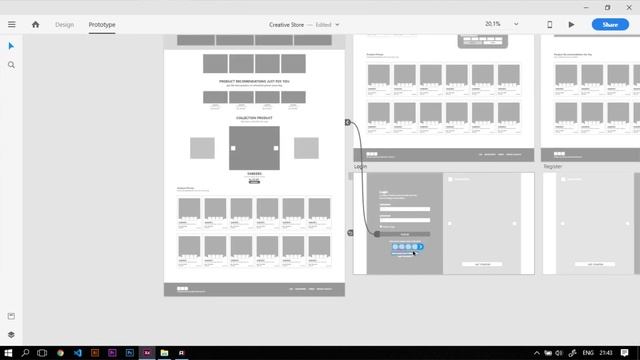Click right slider dot in Login artboard panel
The width and height of the screenshot is (640, 360).
click(514, 223)
